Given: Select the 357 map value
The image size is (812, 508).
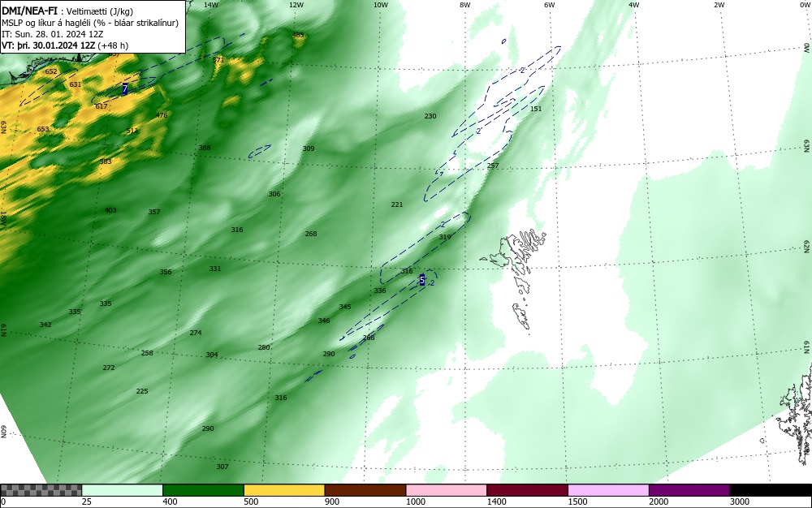Looking at the screenshot, I should 154,212.
